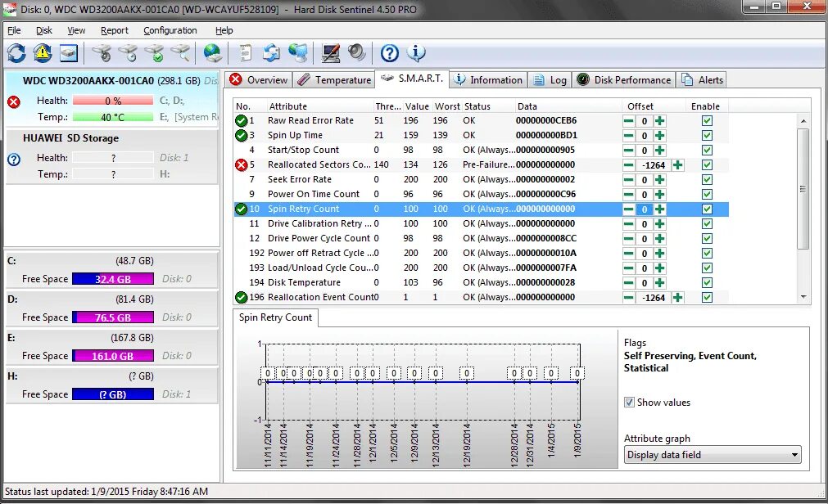828x504 pixels.
Task: Click the refresh icon with yellow warning sign
Action: (x=43, y=53)
